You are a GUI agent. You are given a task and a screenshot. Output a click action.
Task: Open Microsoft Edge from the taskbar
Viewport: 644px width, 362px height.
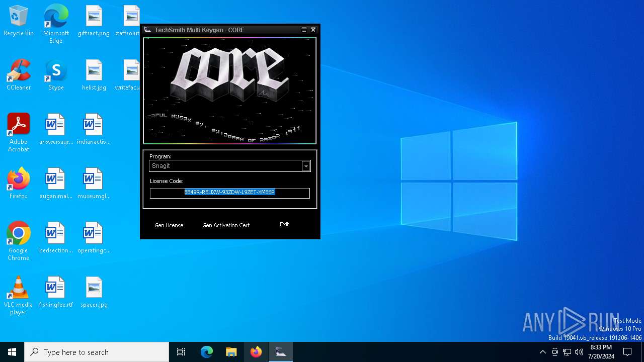coord(207,352)
